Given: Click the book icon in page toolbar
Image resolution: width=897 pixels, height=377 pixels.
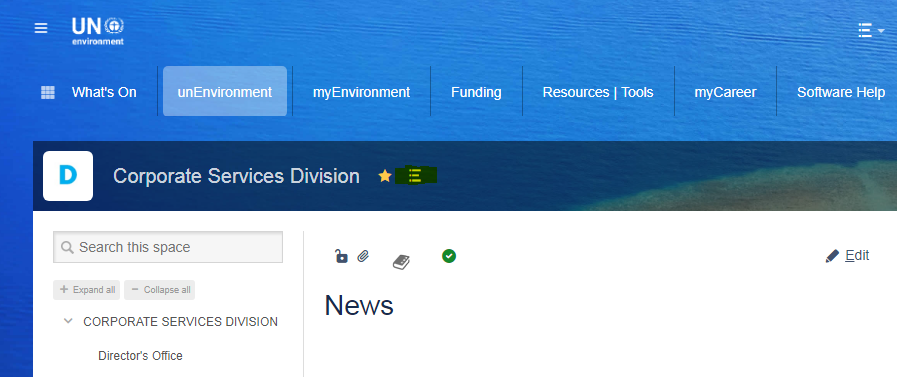Looking at the screenshot, I should click(401, 262).
